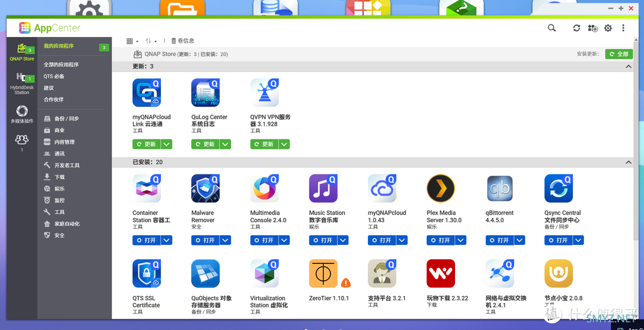644x330 pixels.
Task: Click the AppCenter logo title
Action: coord(49,29)
